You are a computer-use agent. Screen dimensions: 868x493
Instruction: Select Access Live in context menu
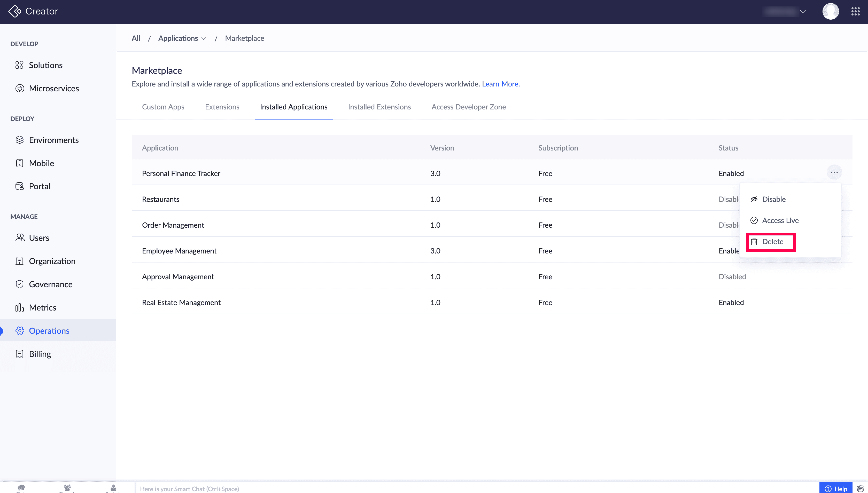coord(780,220)
